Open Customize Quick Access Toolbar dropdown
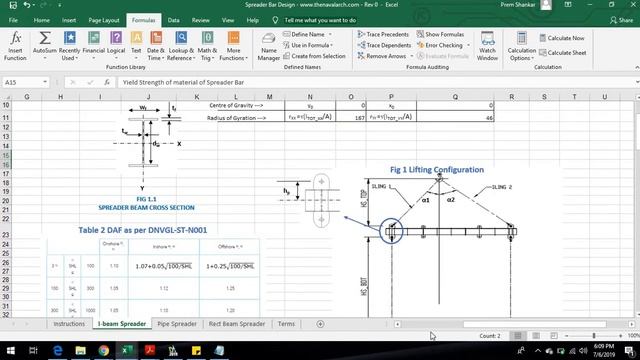Viewport: 640px width, 360px height. coord(60,5)
